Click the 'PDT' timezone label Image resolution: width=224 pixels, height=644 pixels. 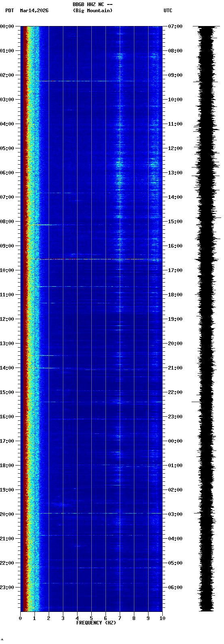click(10, 11)
